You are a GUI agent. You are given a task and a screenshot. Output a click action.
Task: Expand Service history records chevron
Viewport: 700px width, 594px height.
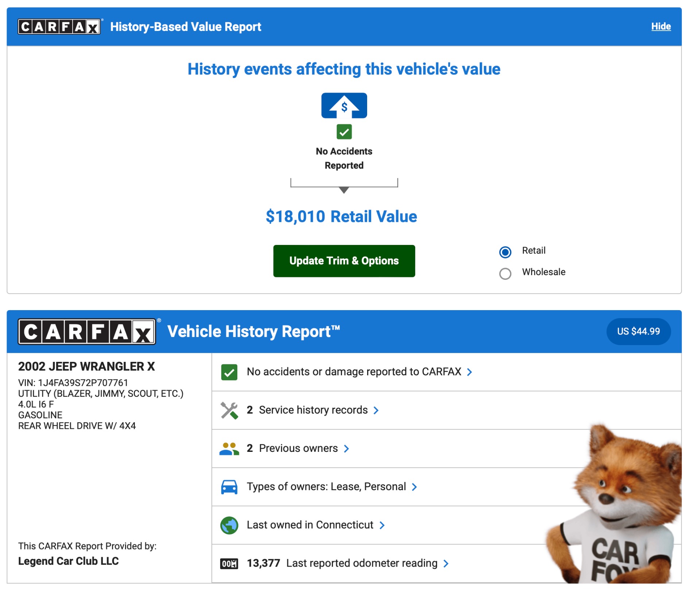(x=376, y=410)
